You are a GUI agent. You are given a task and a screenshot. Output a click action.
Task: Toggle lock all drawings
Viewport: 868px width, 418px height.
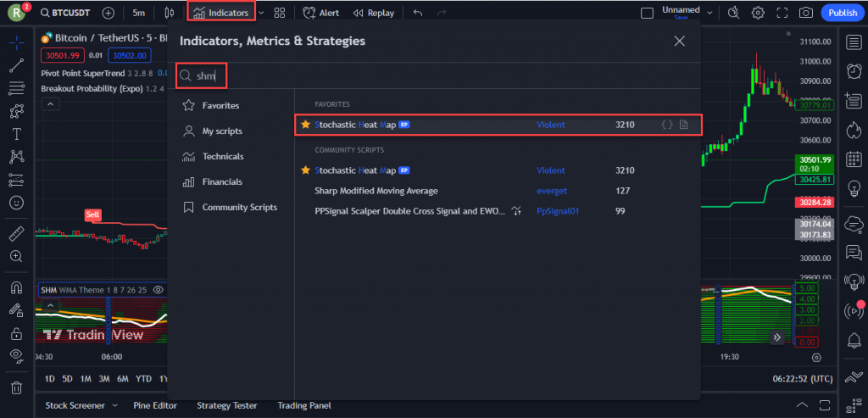[x=17, y=333]
